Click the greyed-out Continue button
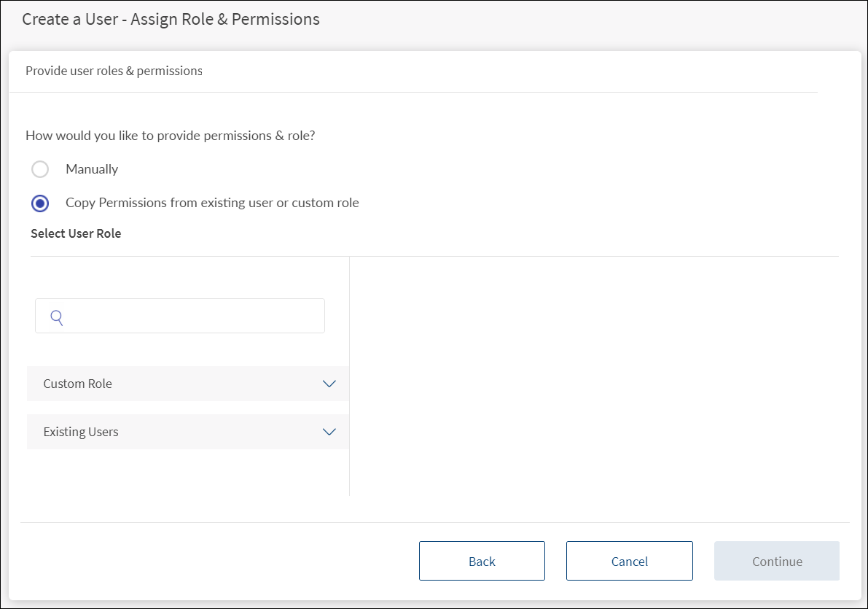868x609 pixels. coord(777,561)
